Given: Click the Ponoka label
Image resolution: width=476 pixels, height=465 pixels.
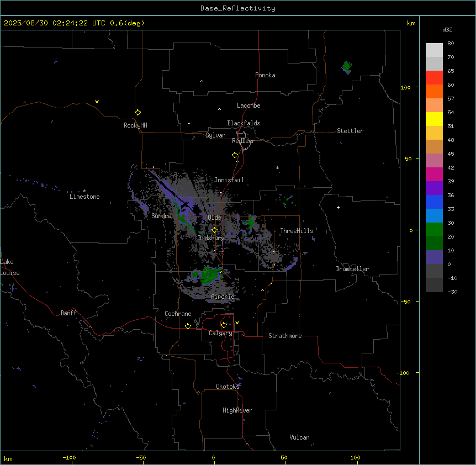Looking at the screenshot, I should [265, 75].
